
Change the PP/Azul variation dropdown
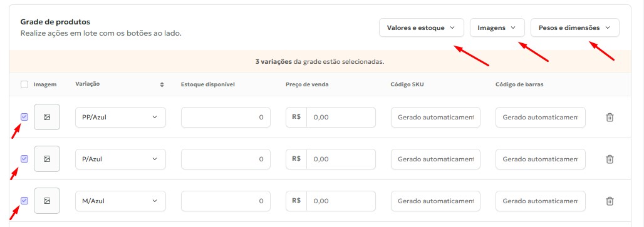[x=120, y=117]
